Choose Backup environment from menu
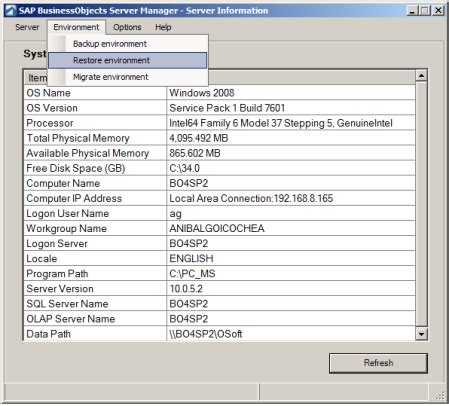The height and width of the screenshot is (406, 449). click(128, 44)
